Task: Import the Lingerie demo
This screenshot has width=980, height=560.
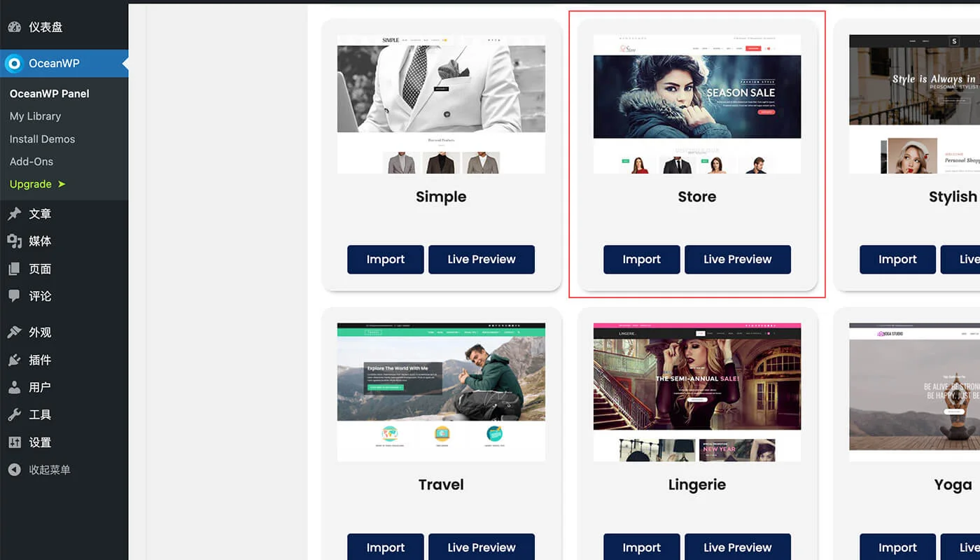Action: click(x=641, y=547)
